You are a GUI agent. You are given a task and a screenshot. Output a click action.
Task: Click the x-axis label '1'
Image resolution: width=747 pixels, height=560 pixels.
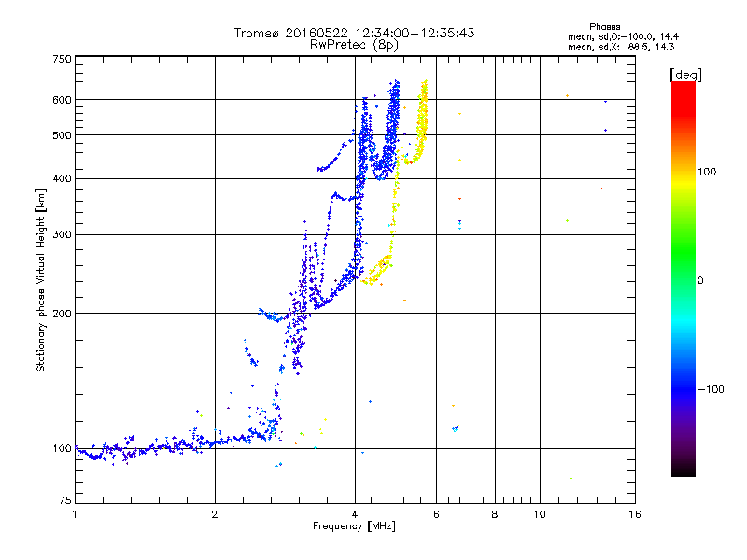(76, 515)
